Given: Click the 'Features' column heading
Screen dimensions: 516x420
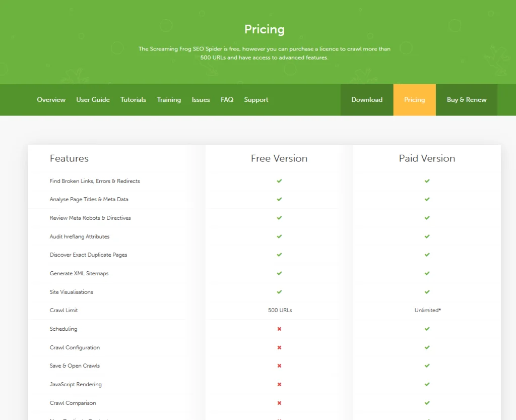Looking at the screenshot, I should click(69, 158).
